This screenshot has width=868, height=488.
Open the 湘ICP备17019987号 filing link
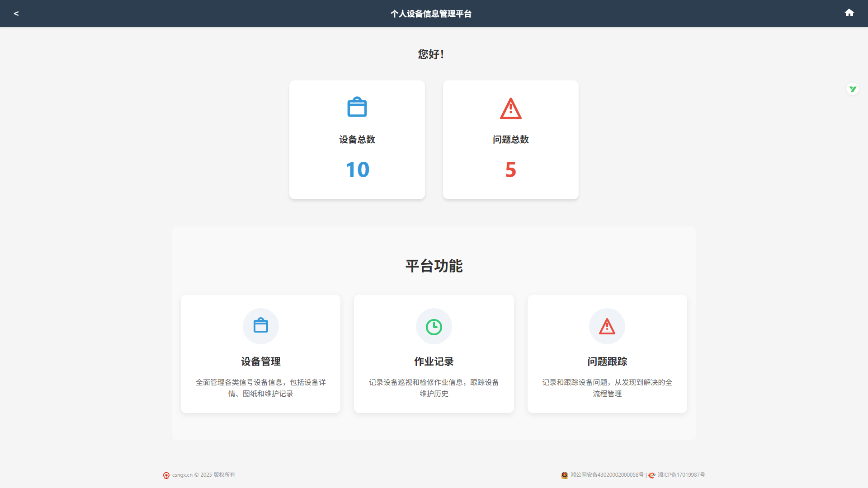pos(681,475)
